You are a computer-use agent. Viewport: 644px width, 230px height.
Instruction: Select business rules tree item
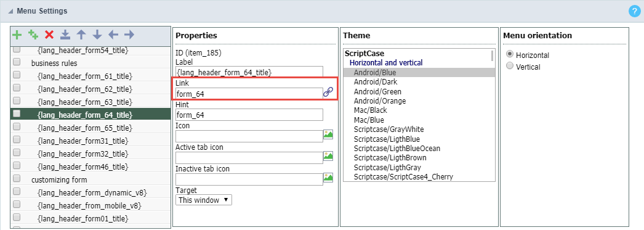click(x=54, y=64)
